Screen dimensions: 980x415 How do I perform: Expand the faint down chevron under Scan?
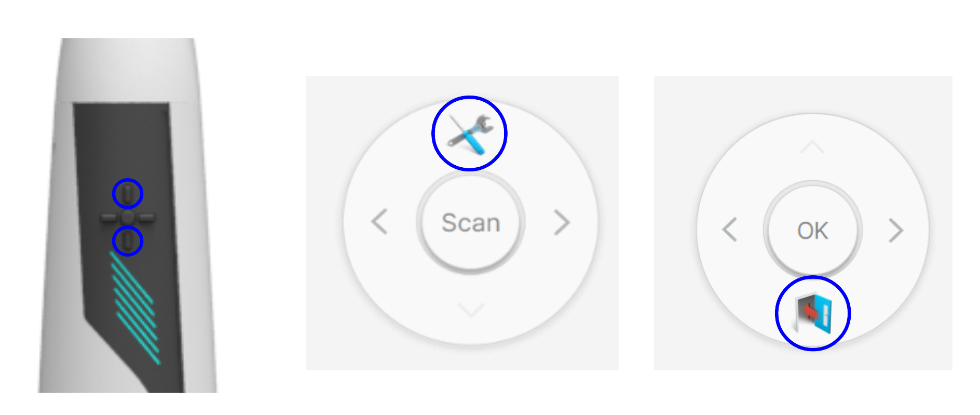coord(471,310)
